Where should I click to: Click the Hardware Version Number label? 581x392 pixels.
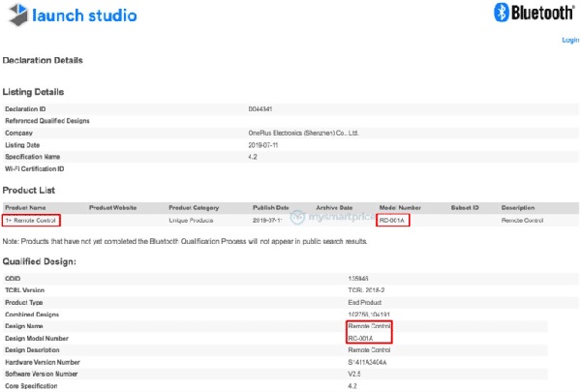[x=43, y=362]
